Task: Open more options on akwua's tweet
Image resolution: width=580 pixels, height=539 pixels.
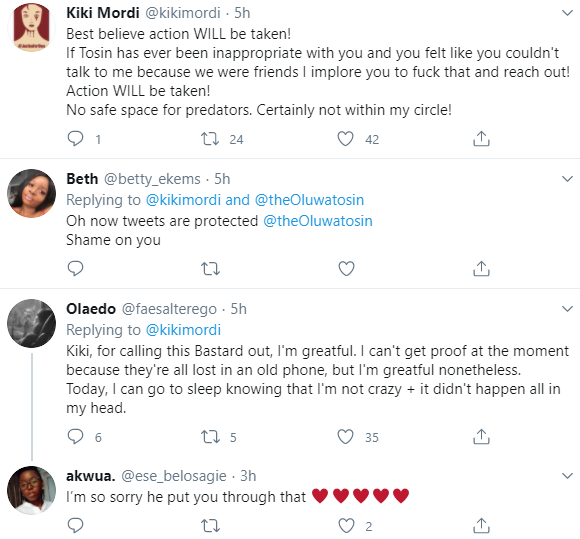Action: [567, 475]
